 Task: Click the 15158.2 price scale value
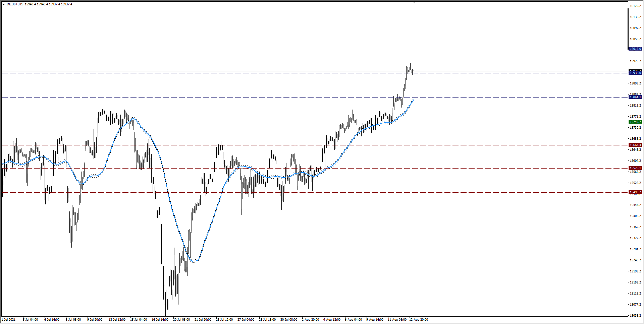click(635, 282)
